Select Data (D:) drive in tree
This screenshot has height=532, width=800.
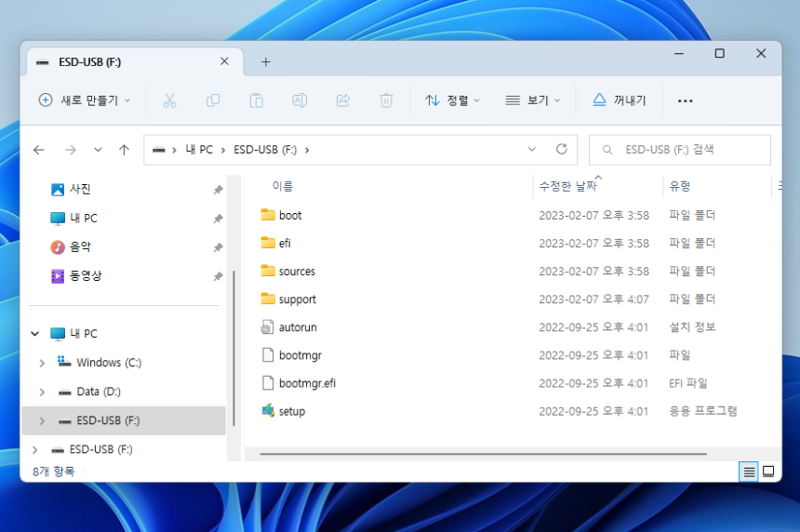pos(99,392)
